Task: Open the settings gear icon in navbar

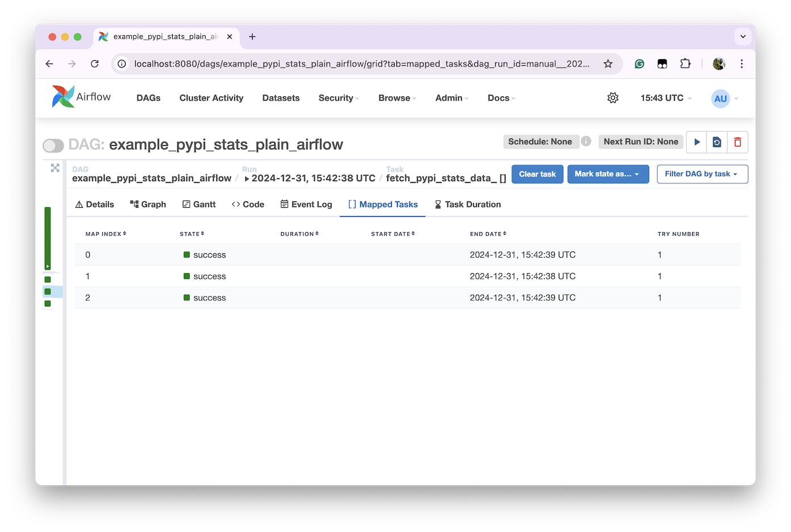Action: 613,98
